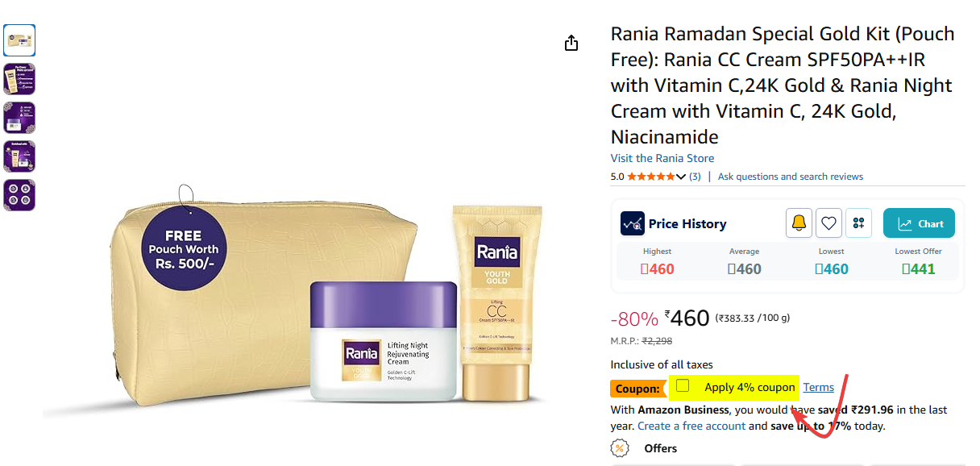Select the third product thumbnail
Viewport: 980px width, 466px height.
19,118
